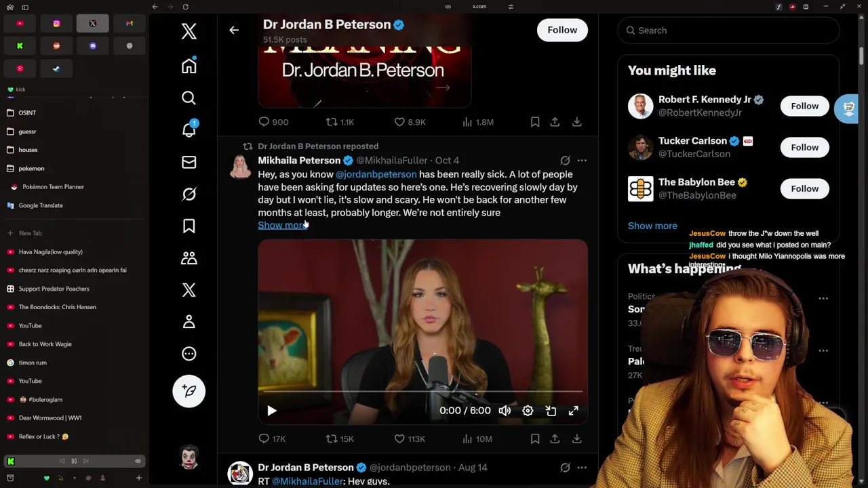Open account avatar at sidebar bottom
This screenshot has width=868, height=488.
(x=189, y=457)
